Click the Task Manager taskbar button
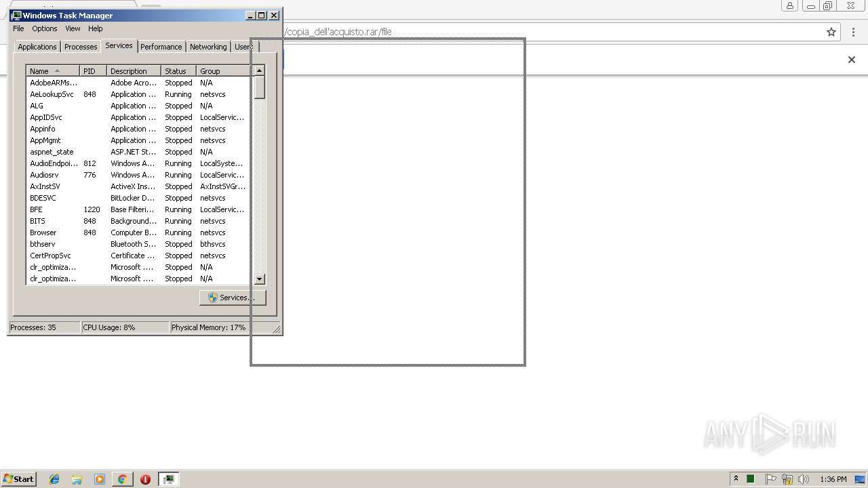The image size is (868, 488). pos(168,479)
